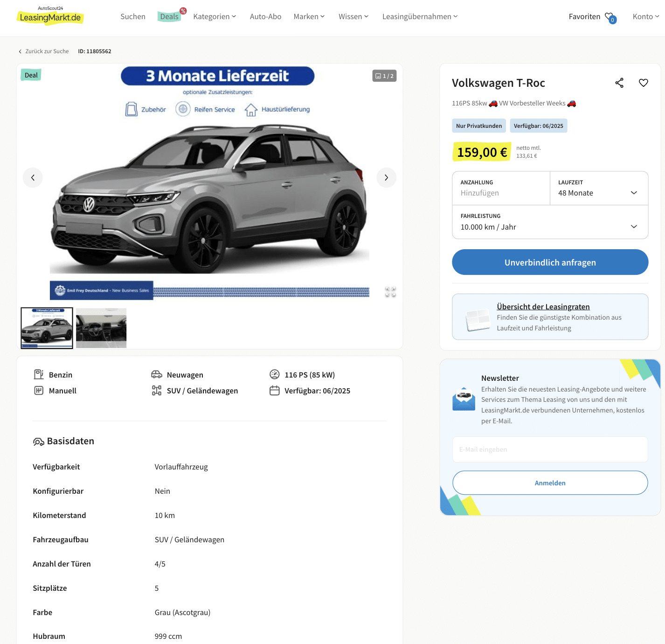
Task: Open the Auto-Abo page
Action: tap(266, 17)
